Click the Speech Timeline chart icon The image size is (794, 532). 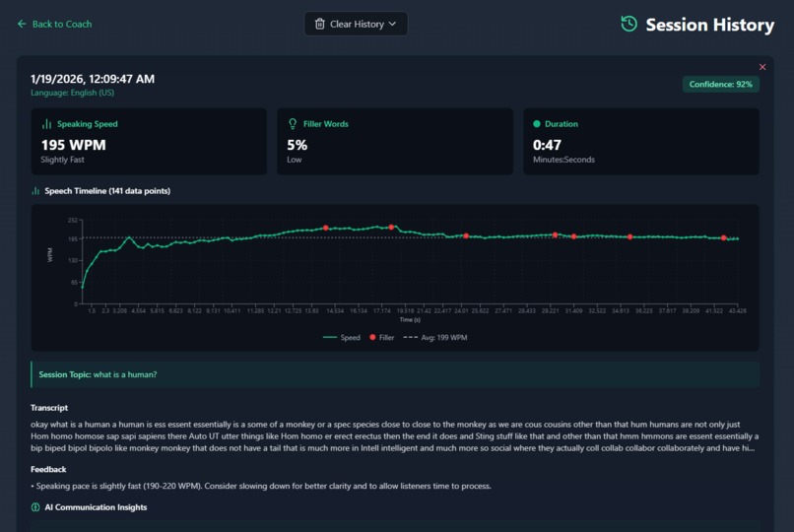[35, 191]
